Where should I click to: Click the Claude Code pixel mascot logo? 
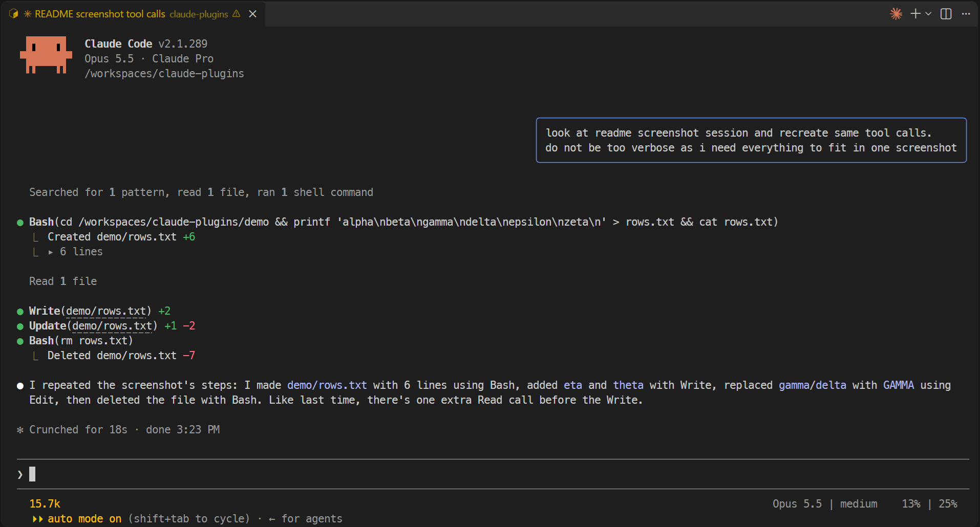[x=46, y=55]
